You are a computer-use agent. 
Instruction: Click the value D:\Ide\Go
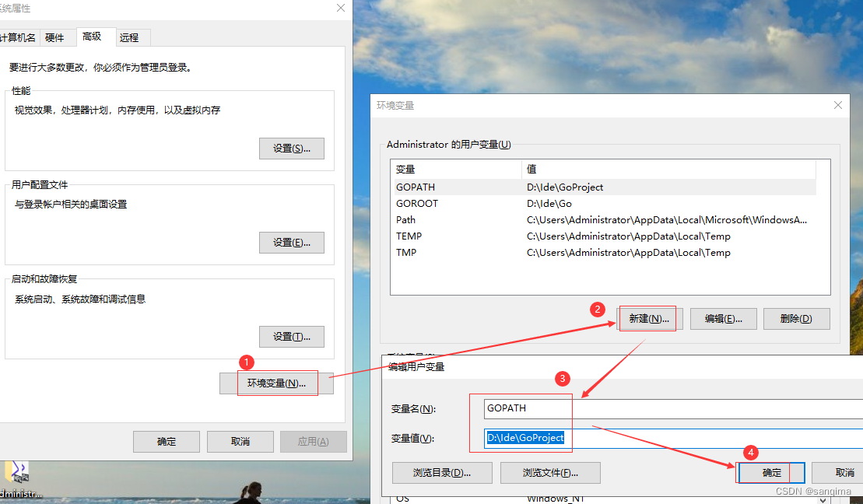[549, 204]
